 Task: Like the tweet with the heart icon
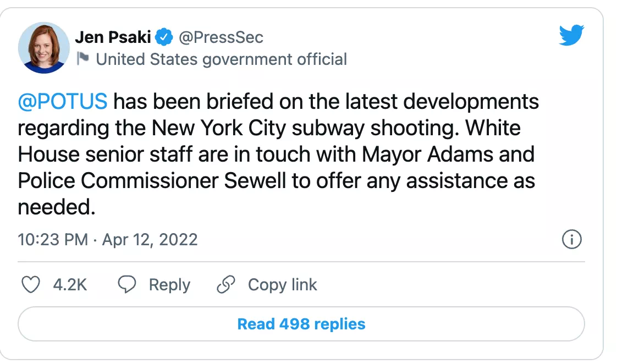[30, 284]
